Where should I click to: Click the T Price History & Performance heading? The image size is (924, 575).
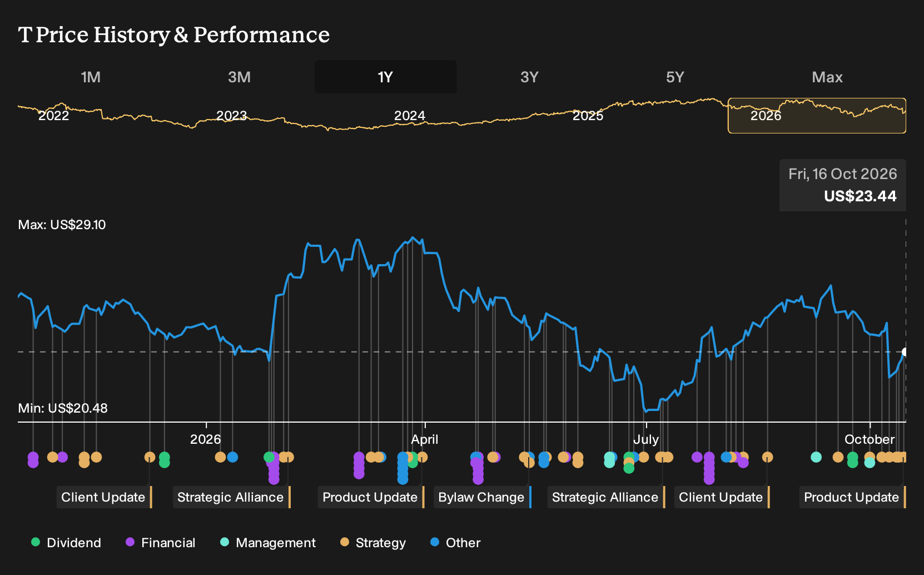[174, 34]
